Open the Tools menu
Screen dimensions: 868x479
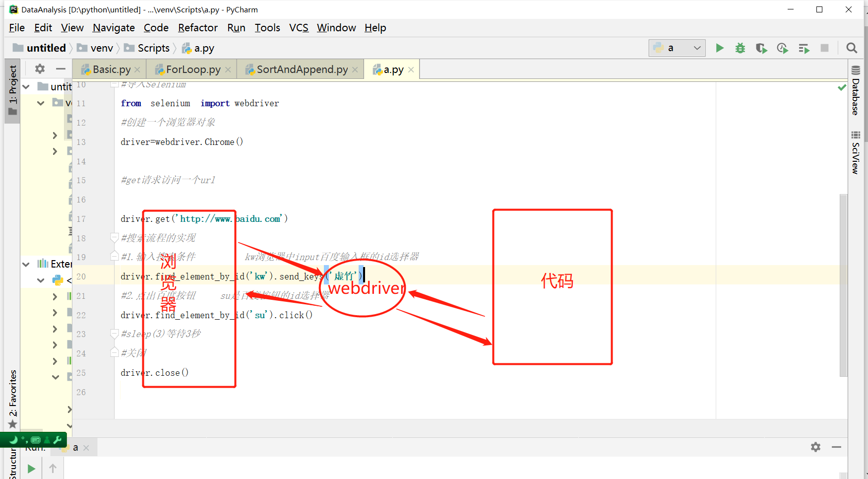[x=267, y=28]
